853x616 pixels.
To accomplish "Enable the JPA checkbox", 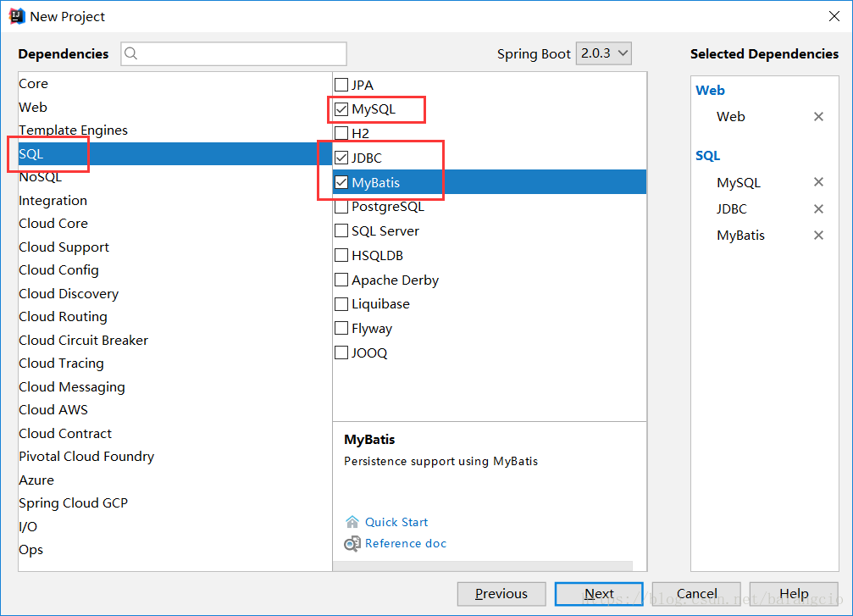I will click(341, 85).
